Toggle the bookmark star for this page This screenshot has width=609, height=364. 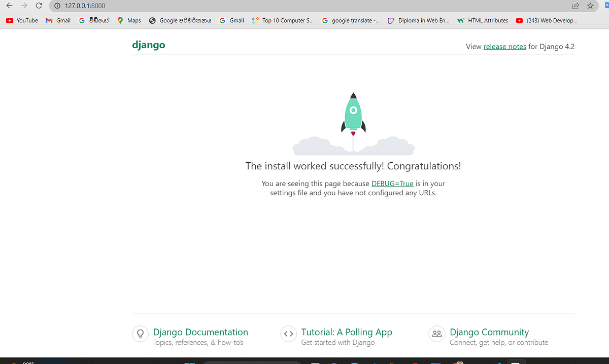pos(590,6)
